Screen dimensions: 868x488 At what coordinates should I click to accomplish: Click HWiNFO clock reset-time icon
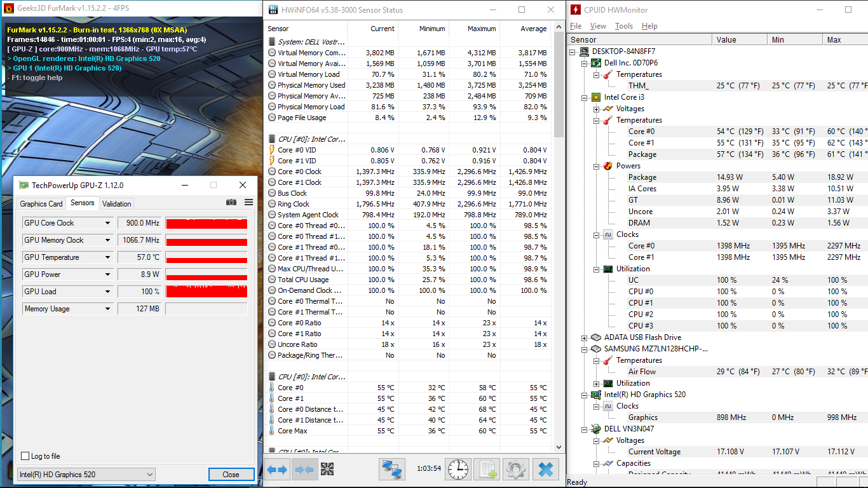(458, 470)
